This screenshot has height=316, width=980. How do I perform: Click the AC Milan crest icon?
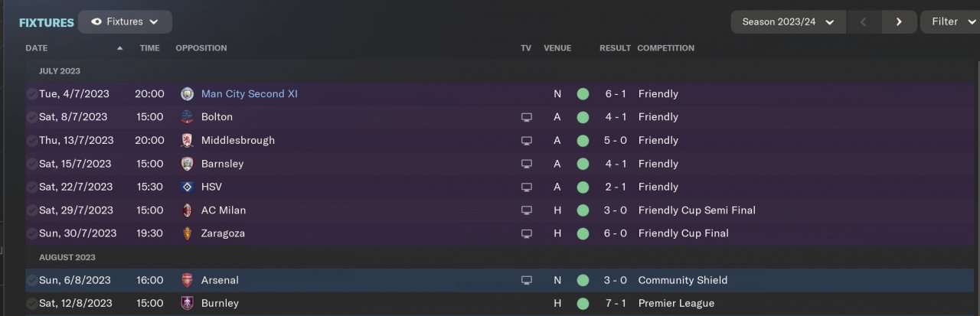(187, 210)
